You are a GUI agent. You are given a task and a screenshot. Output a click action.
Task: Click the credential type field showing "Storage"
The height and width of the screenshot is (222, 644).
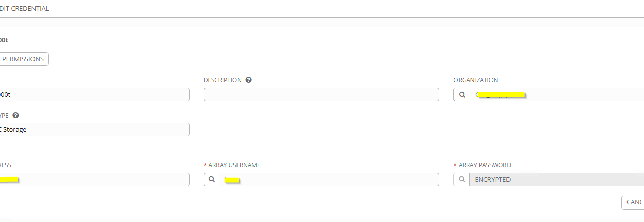pos(93,130)
